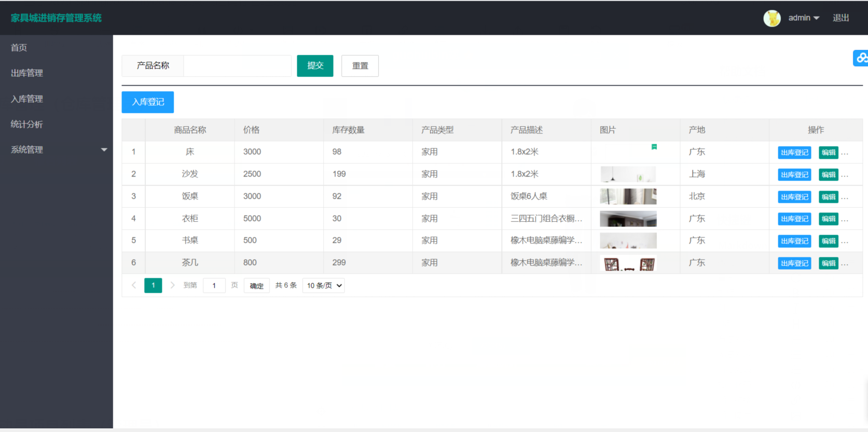The image size is (868, 432).
Task: Click 出库登记 for 书桌 row
Action: click(794, 241)
